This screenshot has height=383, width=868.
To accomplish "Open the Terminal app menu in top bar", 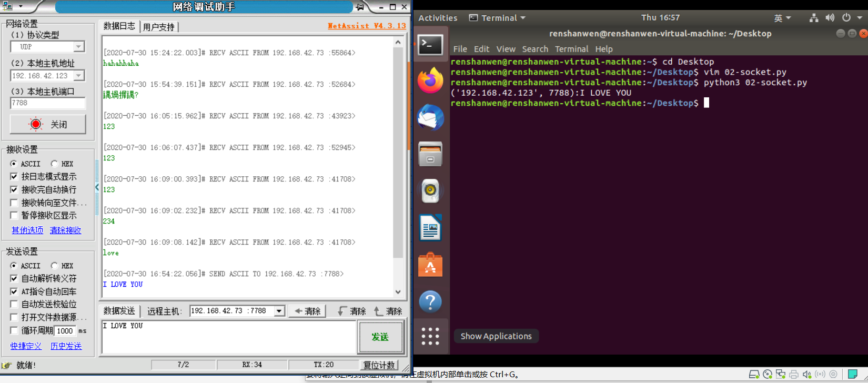I will [x=497, y=18].
